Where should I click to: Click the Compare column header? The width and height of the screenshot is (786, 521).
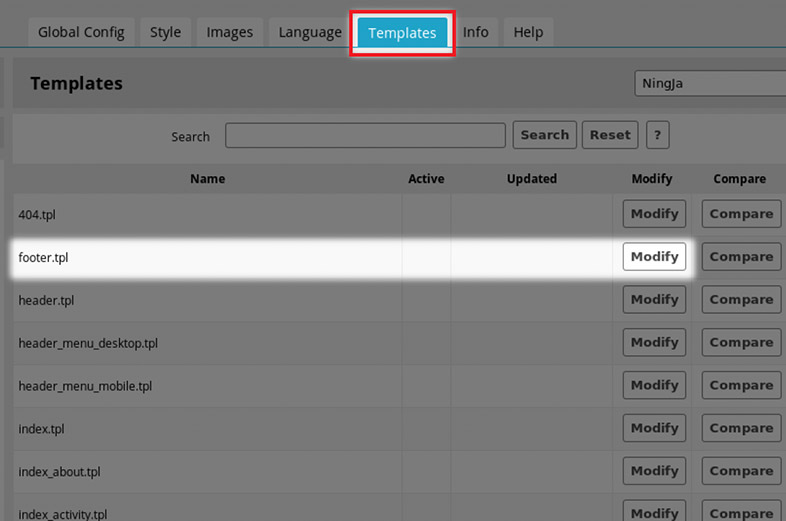pos(739,179)
